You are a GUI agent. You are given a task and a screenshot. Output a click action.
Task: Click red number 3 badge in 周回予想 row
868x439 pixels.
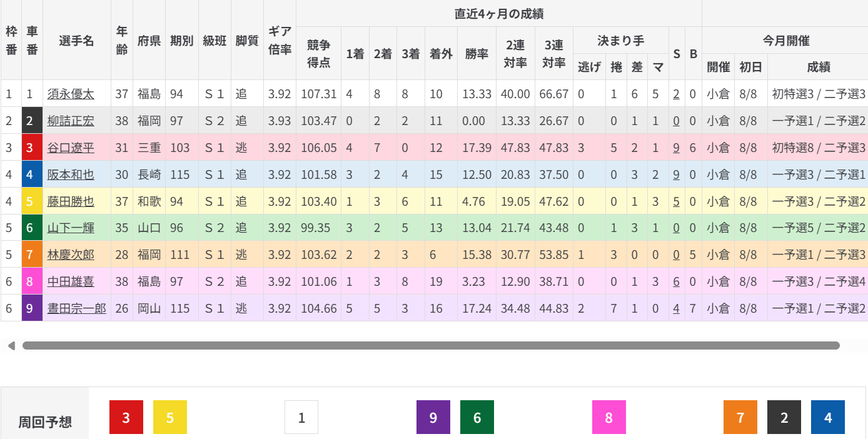coord(126,417)
